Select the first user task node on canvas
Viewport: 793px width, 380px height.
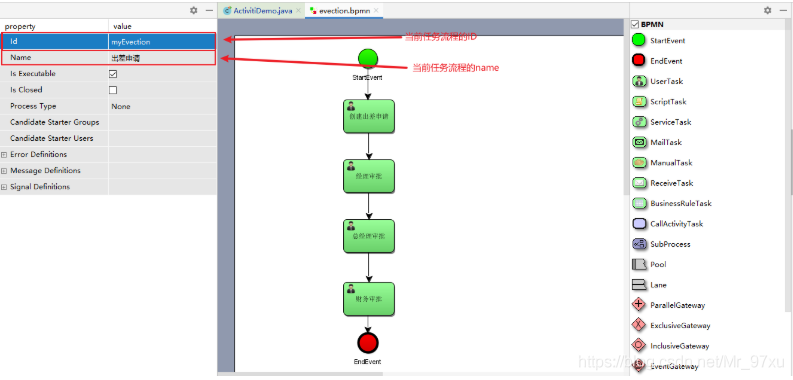pos(369,116)
